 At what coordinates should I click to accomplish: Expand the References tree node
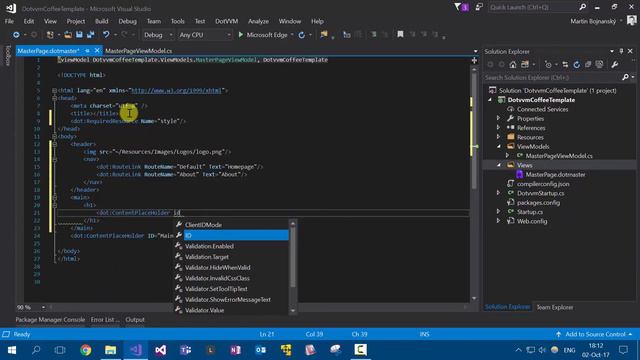pos(498,128)
